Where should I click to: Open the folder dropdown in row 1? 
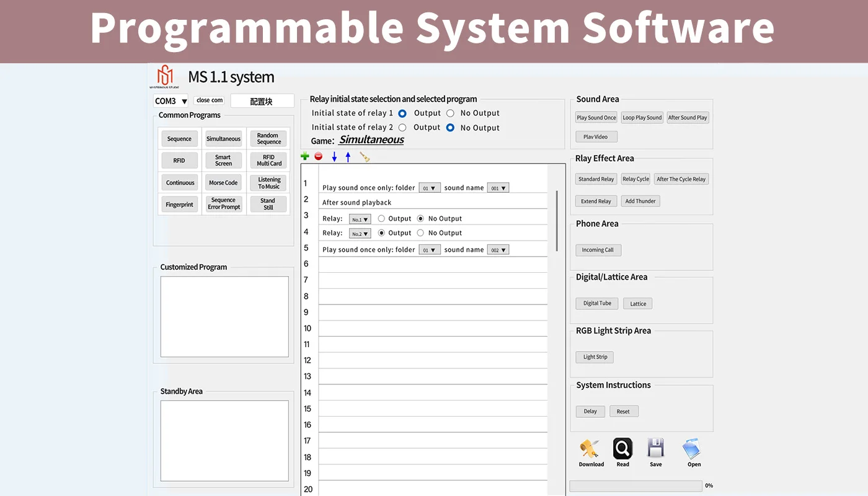(430, 188)
